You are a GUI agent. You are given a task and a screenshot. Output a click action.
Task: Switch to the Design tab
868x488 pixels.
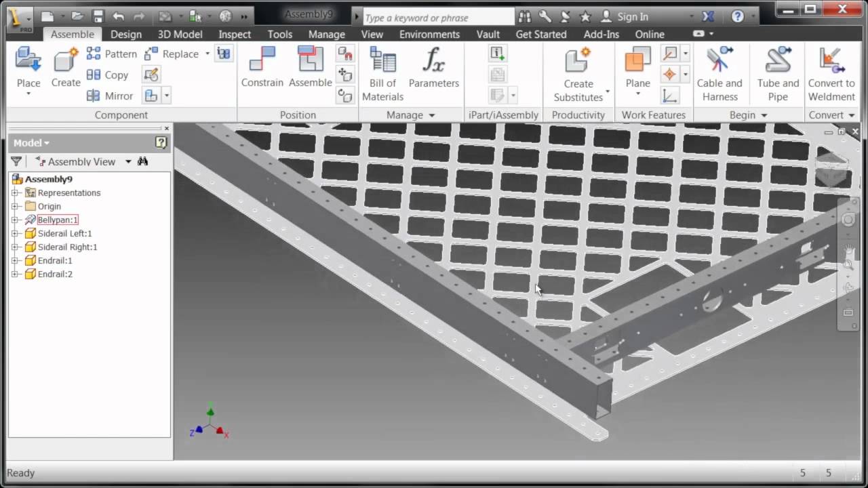(x=126, y=34)
